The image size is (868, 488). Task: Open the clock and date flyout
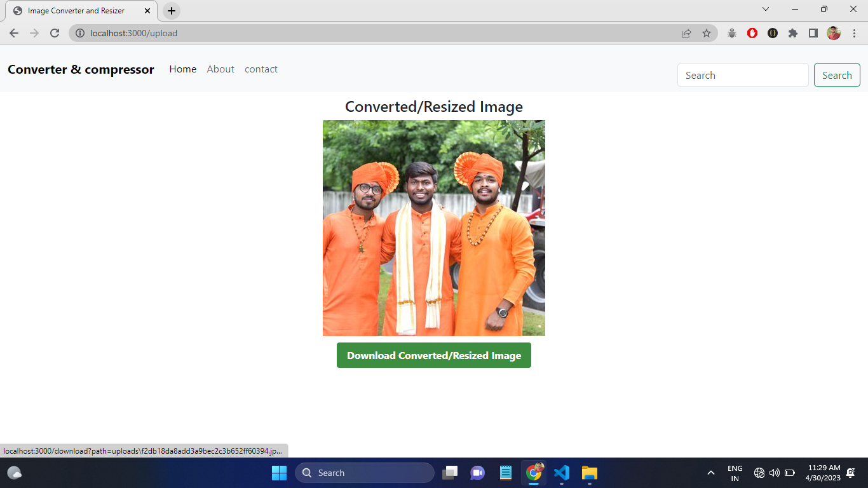pos(823,473)
